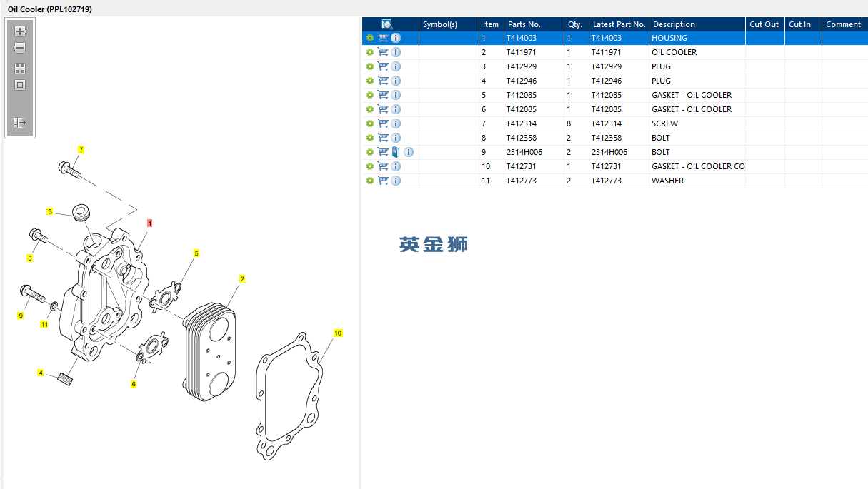Click GASKET - OIL COOLER CO description
This screenshot has height=489, width=868.
(x=697, y=166)
